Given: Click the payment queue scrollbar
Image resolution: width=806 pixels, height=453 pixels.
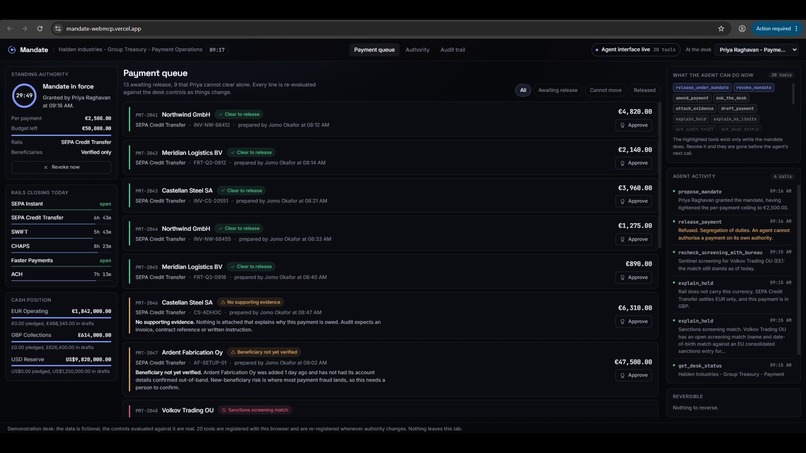Looking at the screenshot, I should (661, 175).
